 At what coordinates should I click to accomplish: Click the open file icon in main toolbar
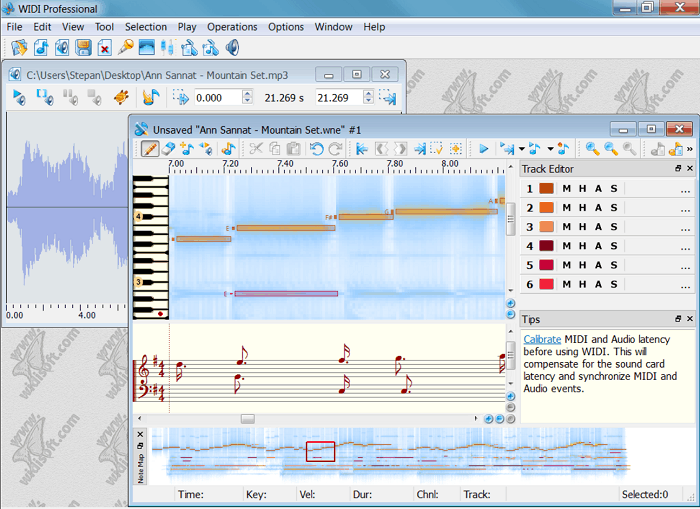(x=19, y=47)
